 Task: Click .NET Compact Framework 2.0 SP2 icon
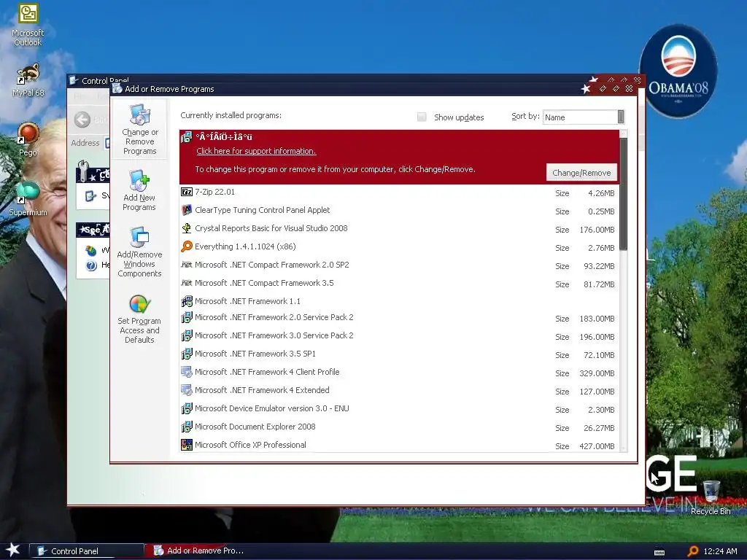187,265
